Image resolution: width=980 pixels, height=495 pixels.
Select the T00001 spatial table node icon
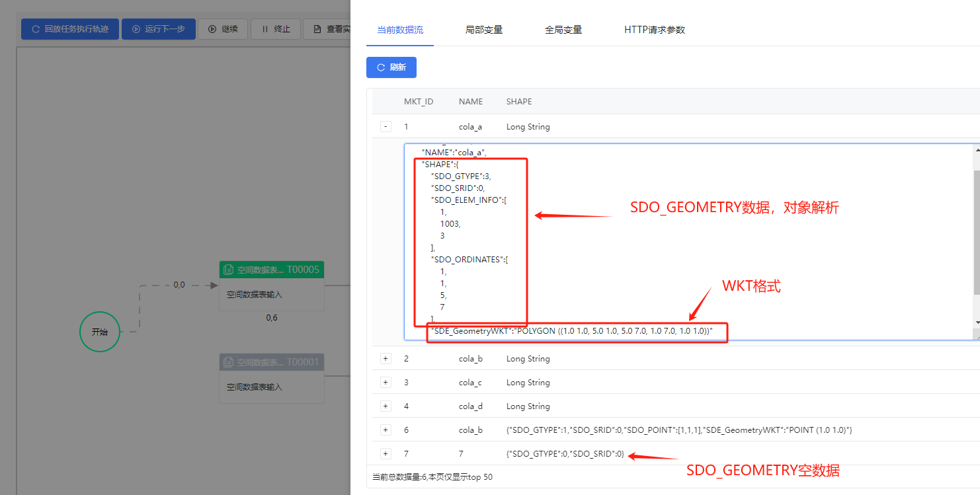click(x=228, y=362)
